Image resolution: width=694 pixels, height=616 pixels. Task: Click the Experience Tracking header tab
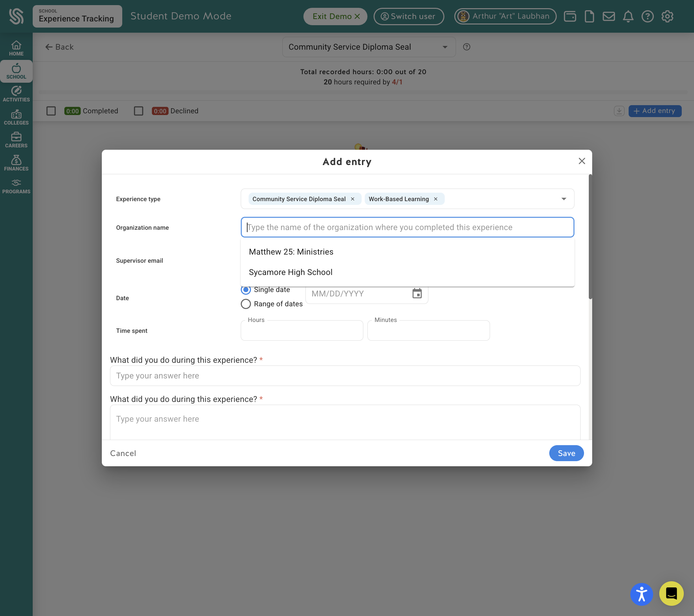[77, 16]
